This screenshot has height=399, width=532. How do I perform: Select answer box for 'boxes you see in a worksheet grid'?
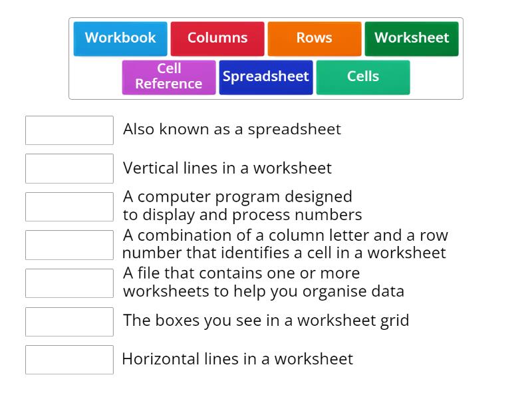[69, 321]
